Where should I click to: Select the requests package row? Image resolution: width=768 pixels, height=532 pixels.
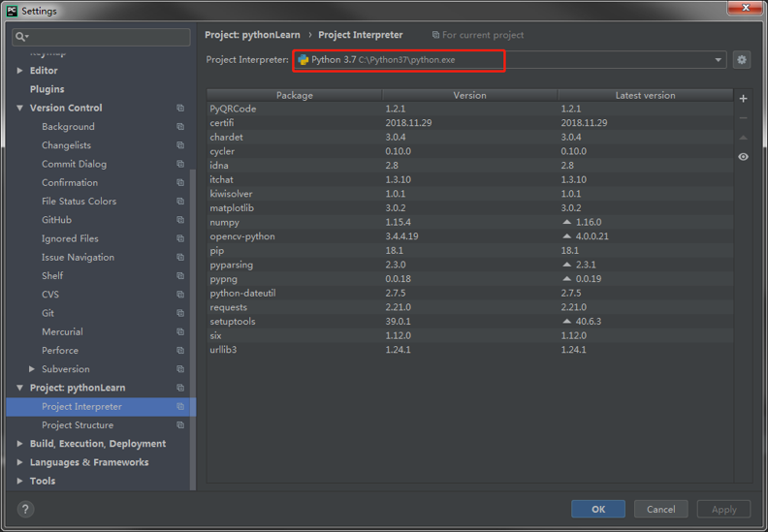[470, 307]
